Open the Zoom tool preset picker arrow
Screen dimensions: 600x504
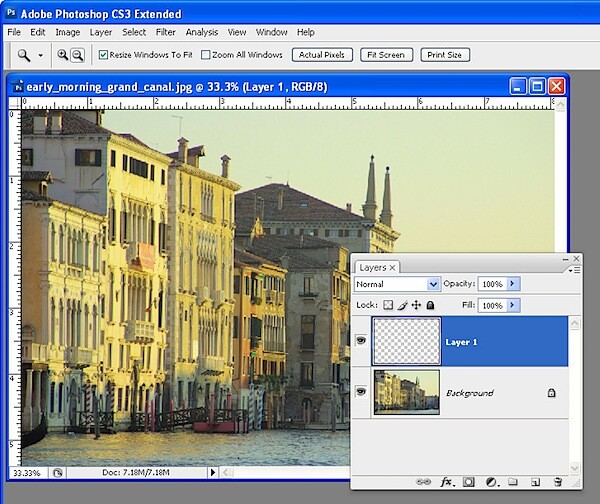pos(40,55)
